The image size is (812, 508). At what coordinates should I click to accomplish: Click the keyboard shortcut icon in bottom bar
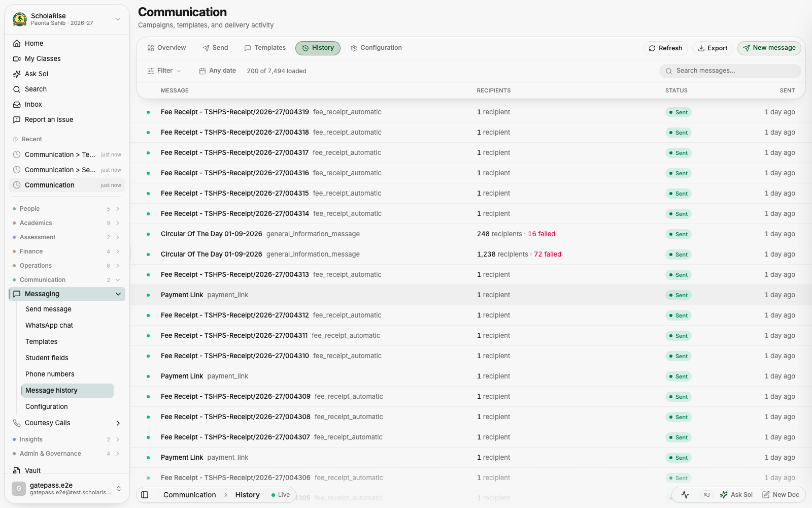point(706,495)
